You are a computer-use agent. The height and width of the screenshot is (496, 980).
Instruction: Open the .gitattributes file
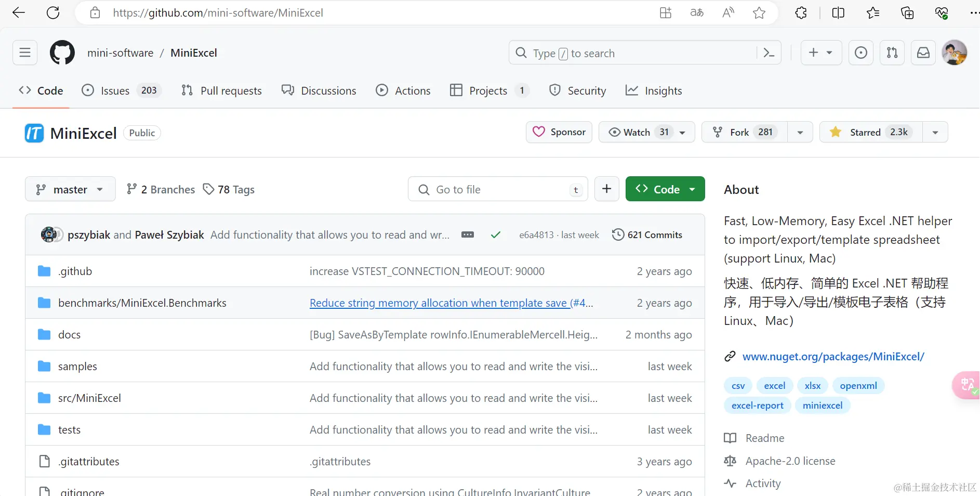pos(88,462)
